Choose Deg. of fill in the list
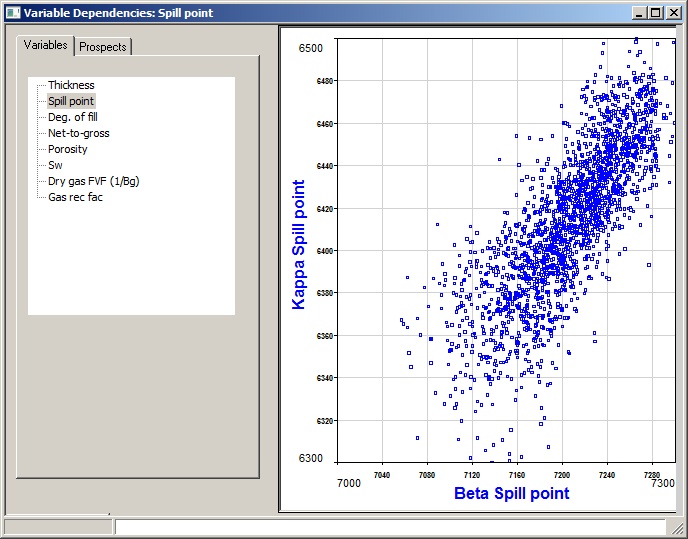This screenshot has height=539, width=688. click(x=72, y=117)
